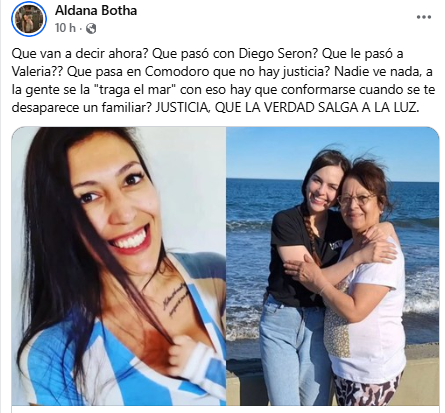Click the white strip below the photos
This screenshot has width=445, height=413.
[226, 409]
